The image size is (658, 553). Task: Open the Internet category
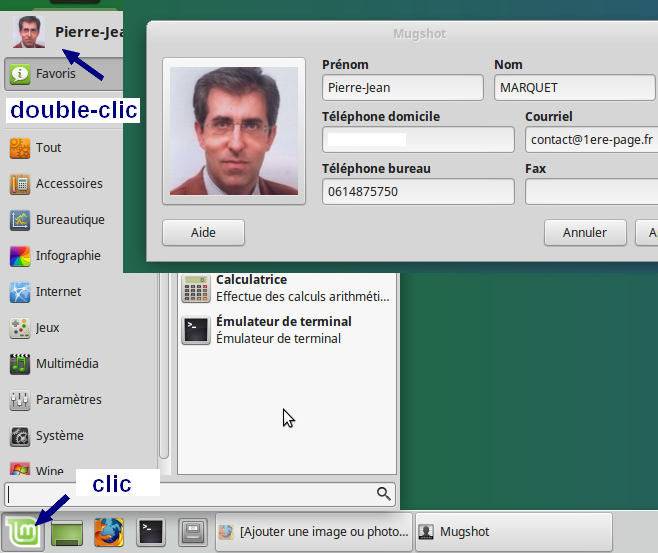(58, 292)
